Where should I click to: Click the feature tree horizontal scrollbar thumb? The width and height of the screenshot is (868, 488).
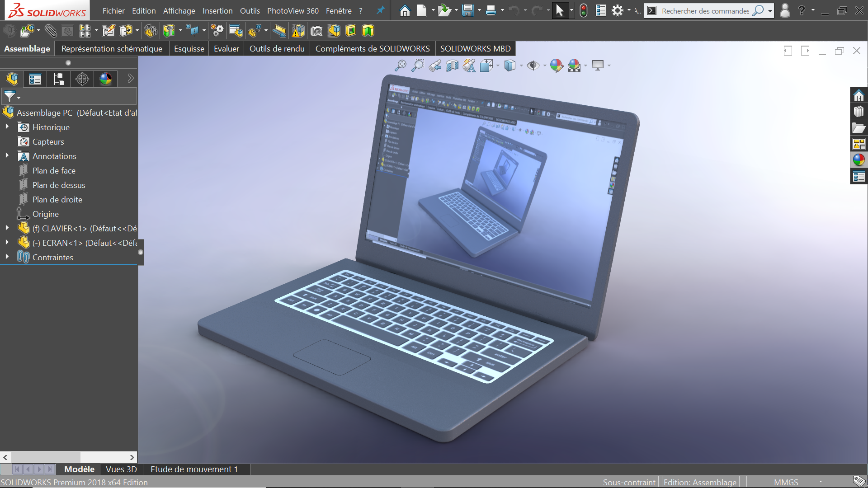[x=46, y=457]
